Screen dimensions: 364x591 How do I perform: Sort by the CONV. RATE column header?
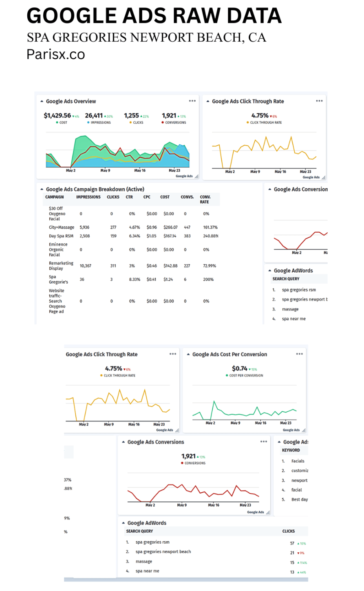point(205,199)
